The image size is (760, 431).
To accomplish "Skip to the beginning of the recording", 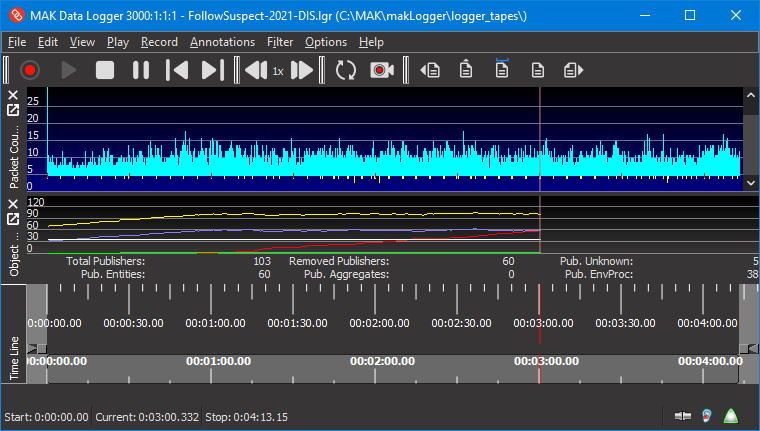I will (177, 70).
